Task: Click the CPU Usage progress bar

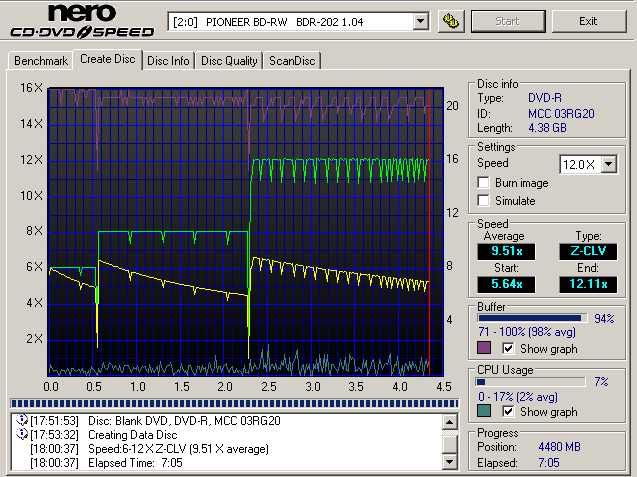Action: click(531, 382)
